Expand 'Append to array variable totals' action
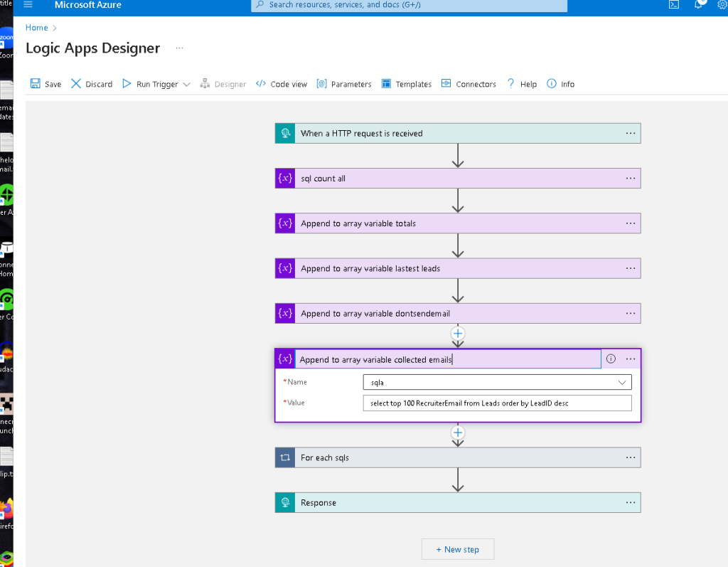The image size is (728, 567). [x=458, y=223]
